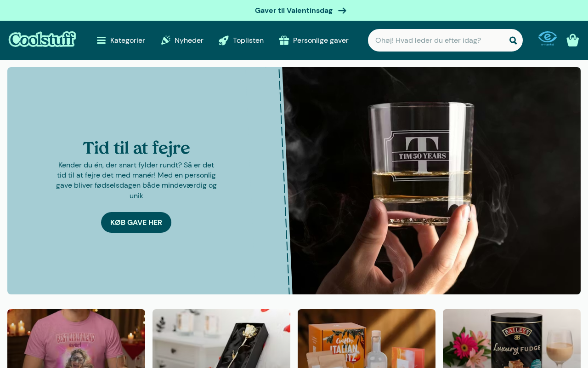The width and height of the screenshot is (588, 368).
Task: Focus the search field "Hvad leder du efter idag?"
Action: pos(439,40)
